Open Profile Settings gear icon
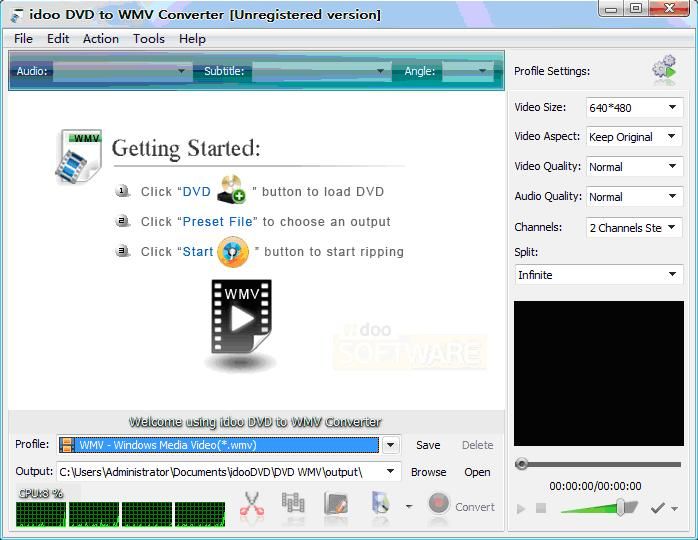698x540 pixels. 665,70
